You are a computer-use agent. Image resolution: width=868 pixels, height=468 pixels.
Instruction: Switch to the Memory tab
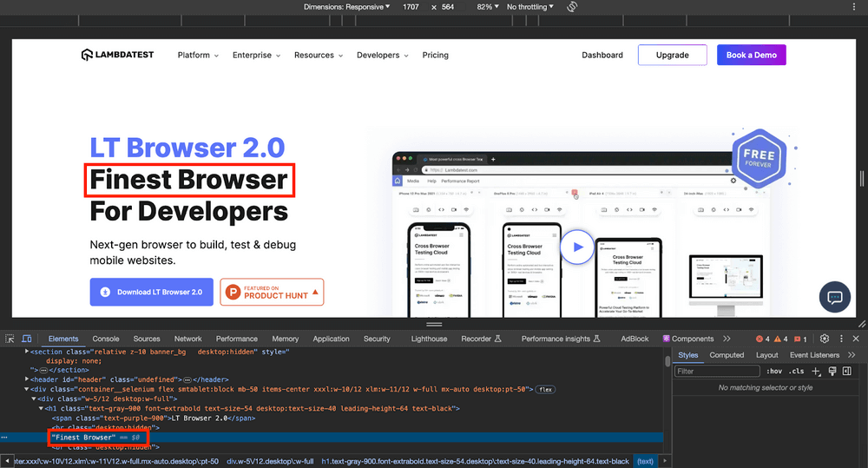[285, 339]
